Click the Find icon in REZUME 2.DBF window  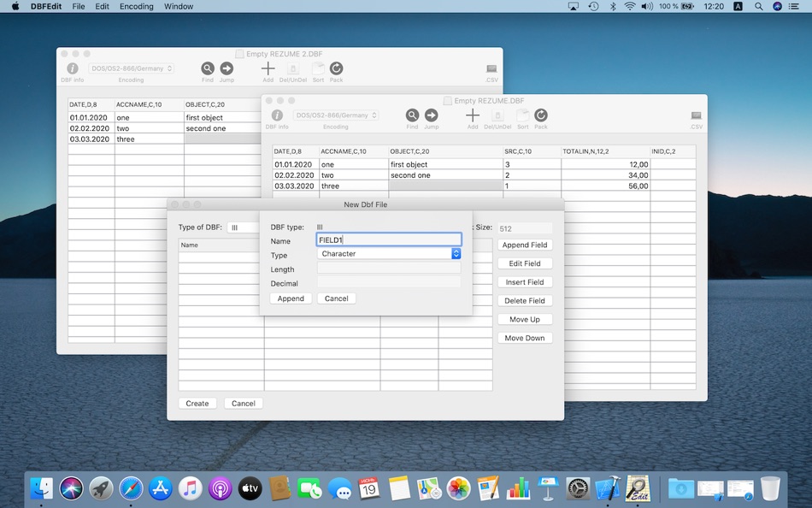[207, 68]
